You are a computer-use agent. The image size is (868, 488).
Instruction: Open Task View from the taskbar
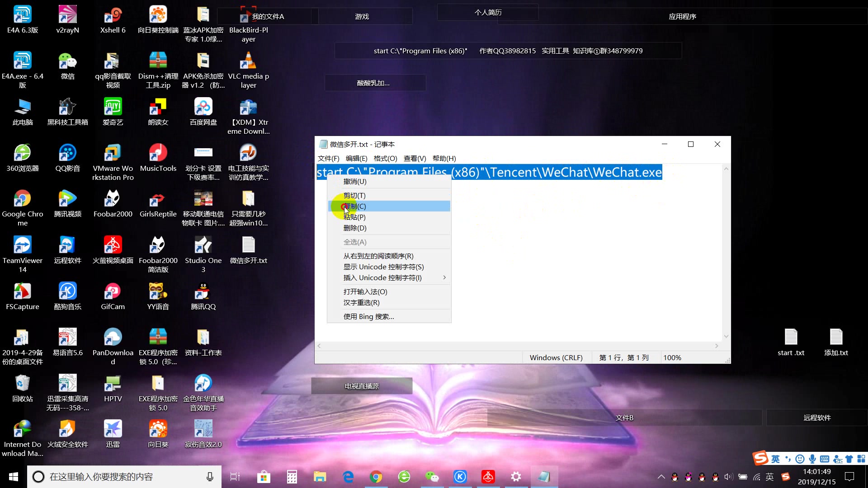coord(235,477)
